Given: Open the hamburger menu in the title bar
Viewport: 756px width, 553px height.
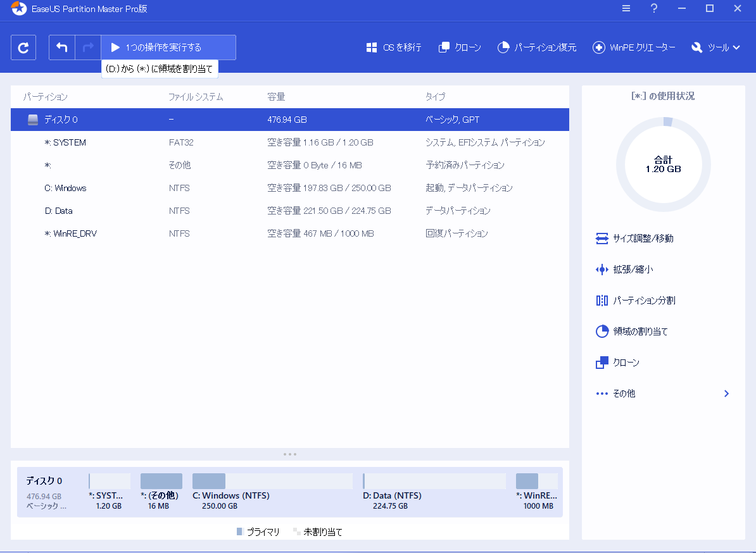Looking at the screenshot, I should pos(626,8).
